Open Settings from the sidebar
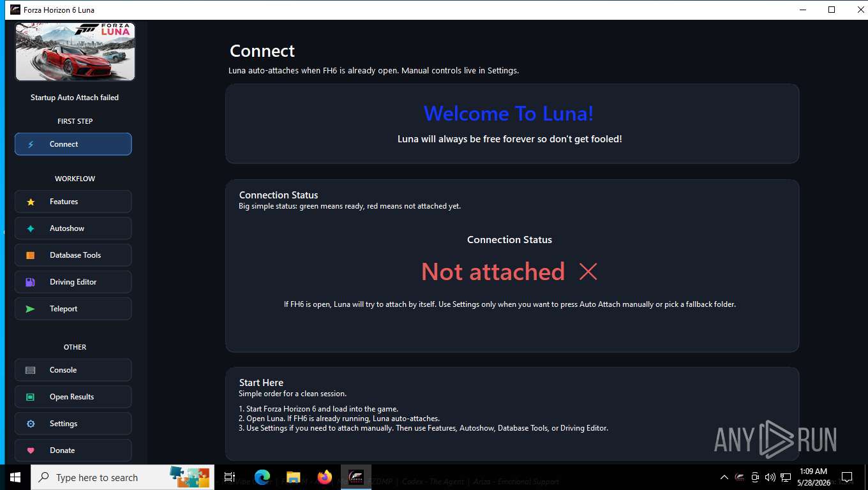This screenshot has height=490, width=868. [x=73, y=424]
